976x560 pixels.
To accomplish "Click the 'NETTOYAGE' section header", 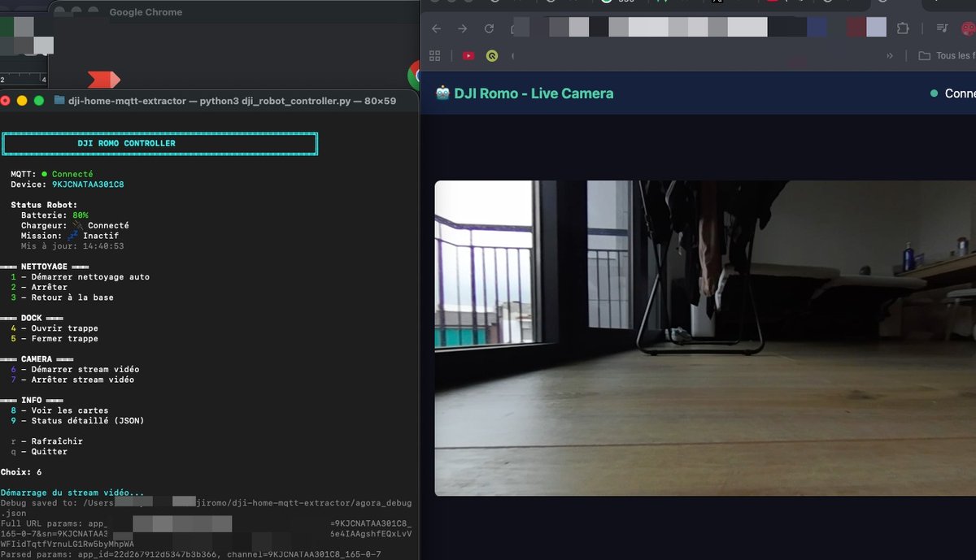I will 44,267.
